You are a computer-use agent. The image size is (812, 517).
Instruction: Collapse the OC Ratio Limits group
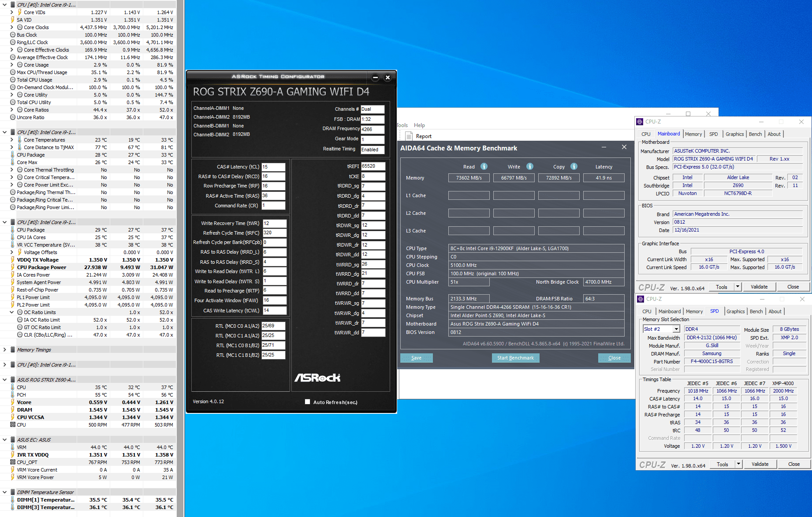click(x=12, y=312)
